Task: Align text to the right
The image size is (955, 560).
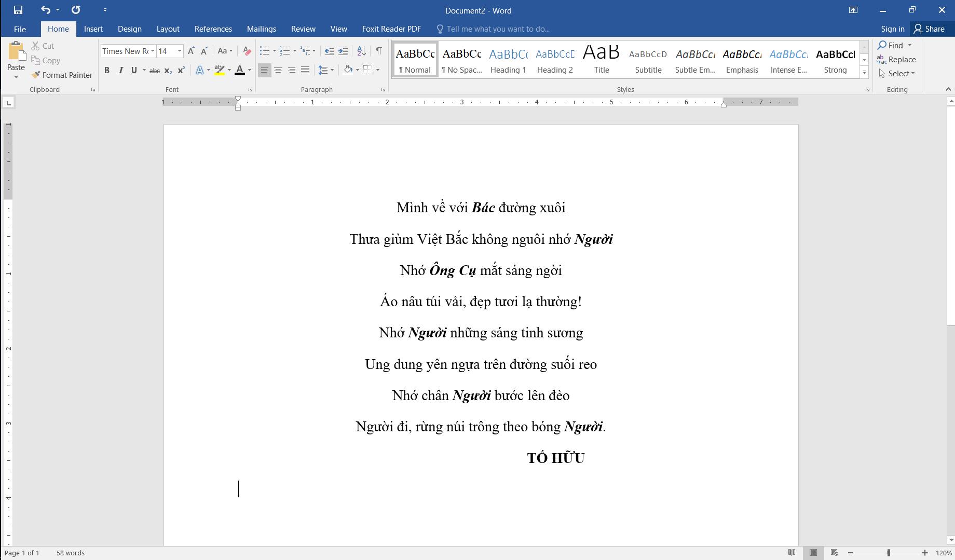Action: click(x=292, y=70)
